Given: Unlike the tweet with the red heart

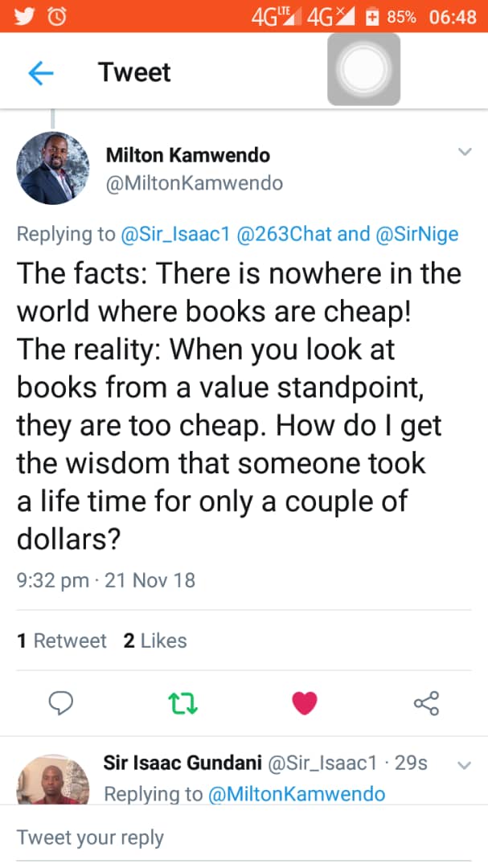Looking at the screenshot, I should (305, 704).
